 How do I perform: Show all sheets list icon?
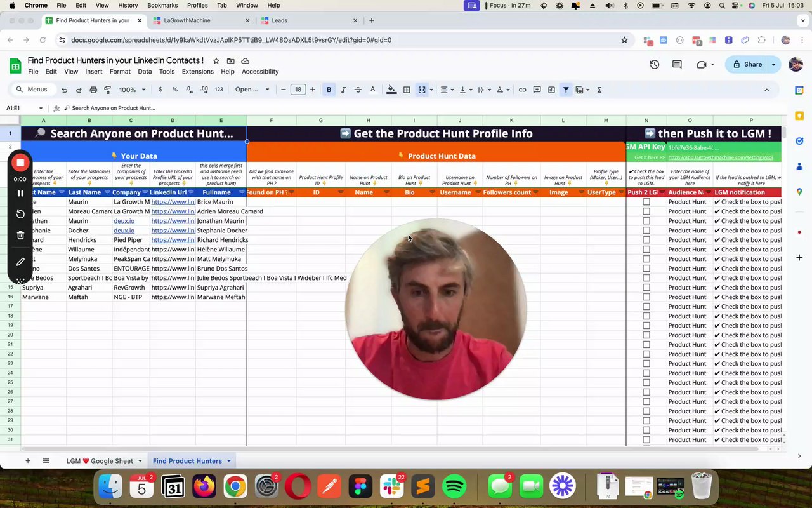coord(46,461)
